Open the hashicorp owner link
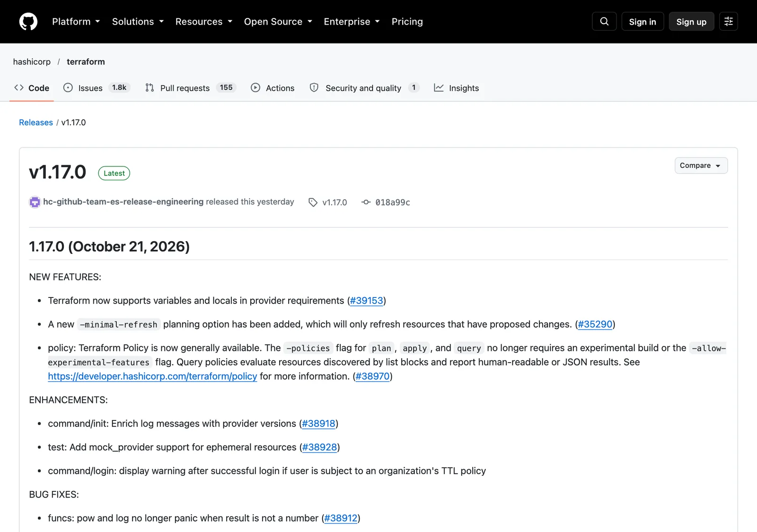Viewport: 757px width, 532px height. pyautogui.click(x=32, y=62)
